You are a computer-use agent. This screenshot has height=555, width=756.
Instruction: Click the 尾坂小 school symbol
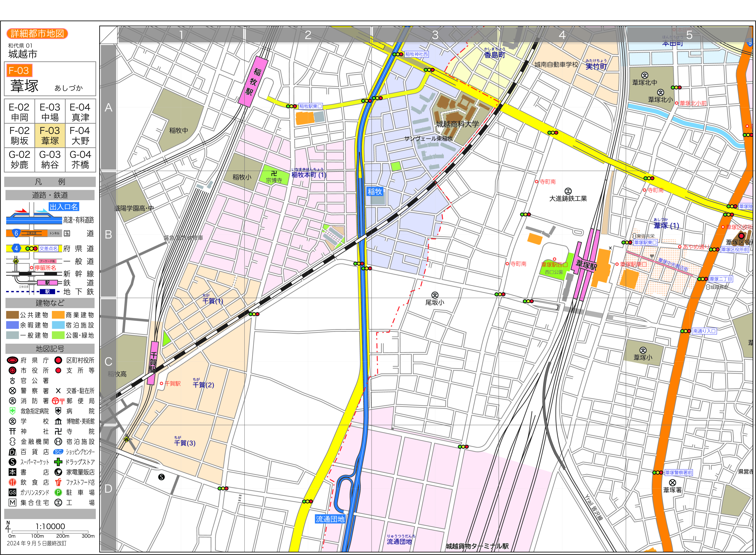coord(435,295)
